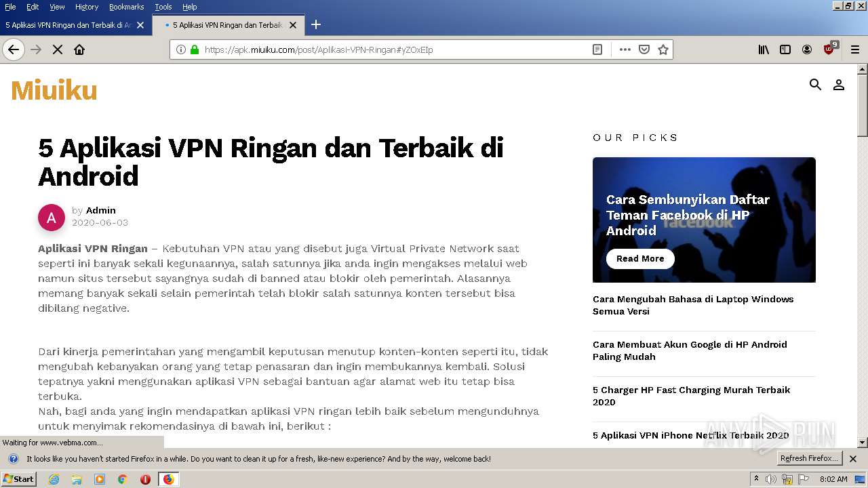Click the scrollbar up arrow
Viewport: 868px width, 488px height.
pos(863,69)
